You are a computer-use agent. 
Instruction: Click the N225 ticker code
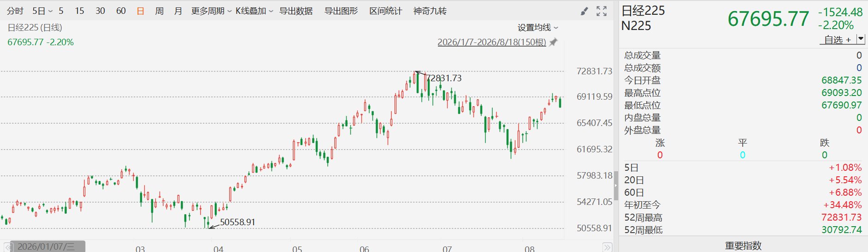pyautogui.click(x=636, y=26)
